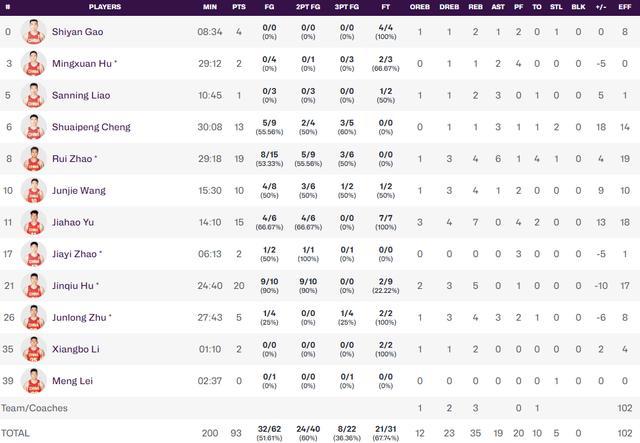640x443 pixels.
Task: Click the PLAYERS column header
Action: [105, 7]
